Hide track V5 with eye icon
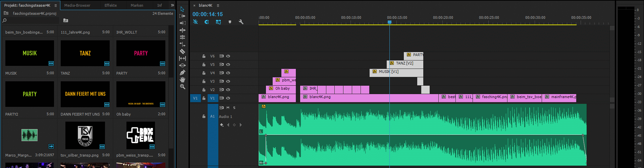This screenshot has width=644, height=168. pos(228,65)
